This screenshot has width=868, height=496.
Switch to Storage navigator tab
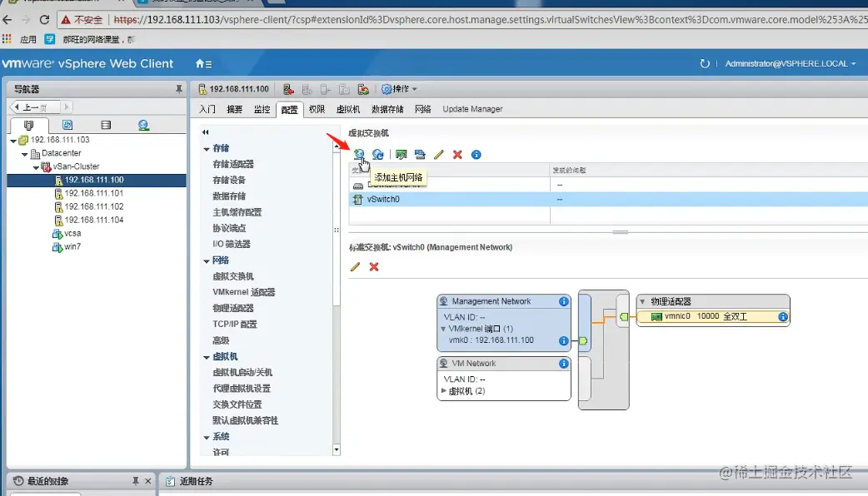pos(106,125)
